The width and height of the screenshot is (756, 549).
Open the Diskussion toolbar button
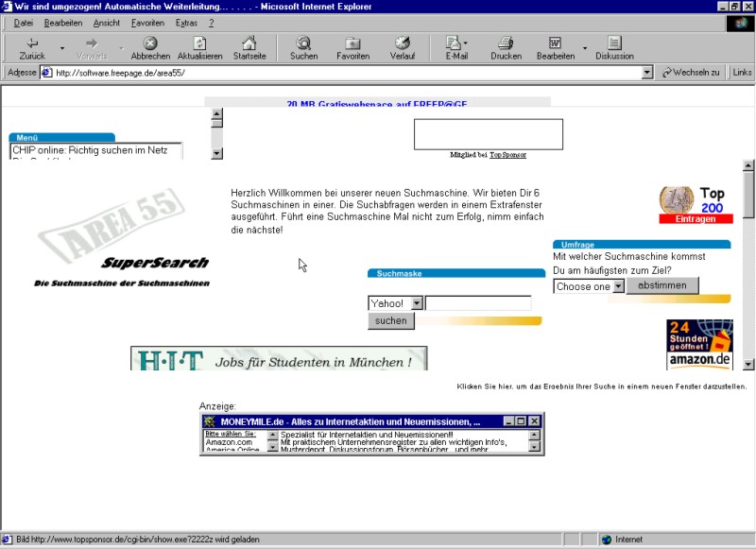[x=614, y=49]
